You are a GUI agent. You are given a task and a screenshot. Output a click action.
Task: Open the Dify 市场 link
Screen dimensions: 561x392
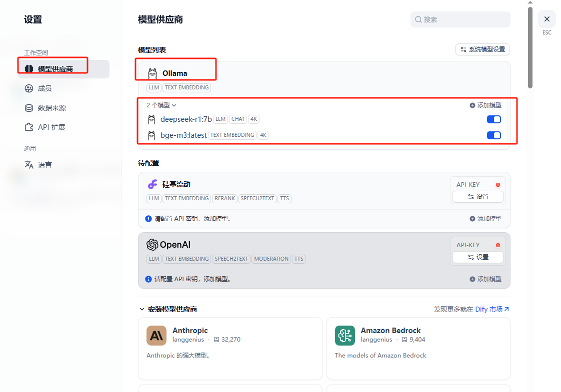(x=492, y=309)
